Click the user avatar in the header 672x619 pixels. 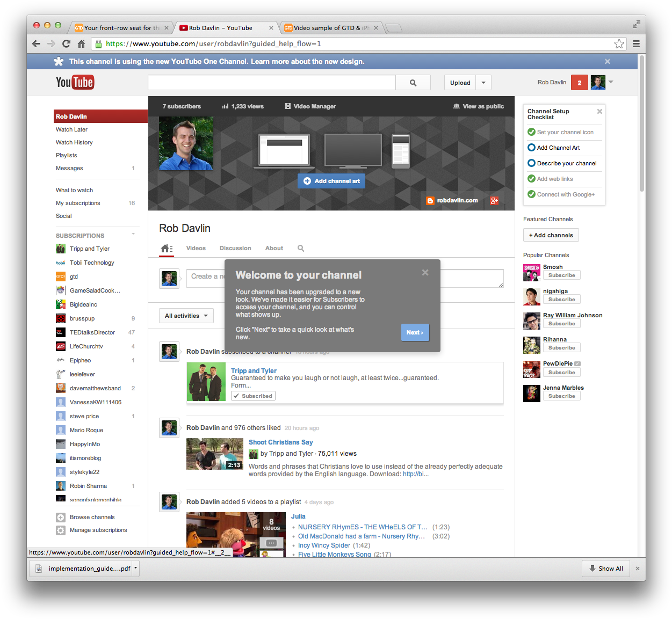click(598, 83)
